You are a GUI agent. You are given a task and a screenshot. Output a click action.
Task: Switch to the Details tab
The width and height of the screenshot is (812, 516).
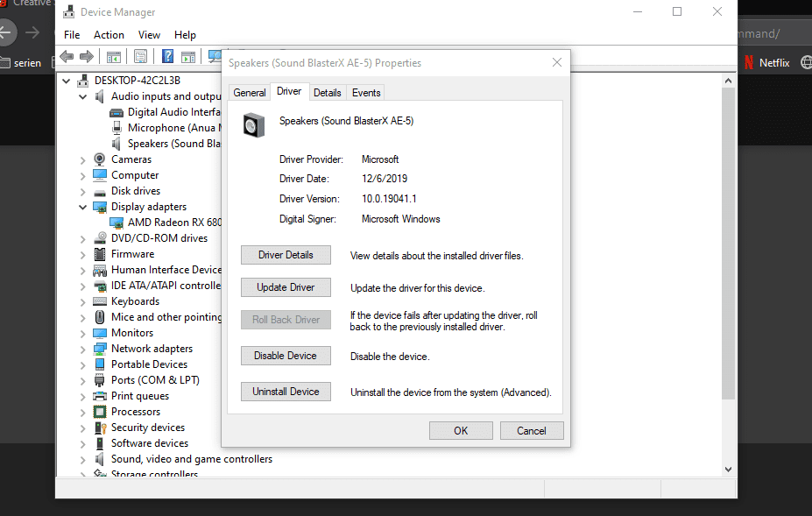(x=328, y=93)
